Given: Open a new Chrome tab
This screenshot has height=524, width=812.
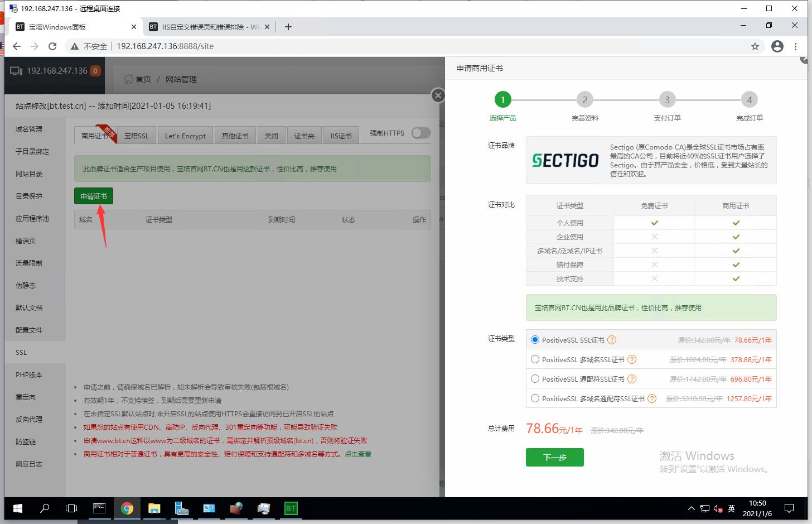Looking at the screenshot, I should (288, 27).
